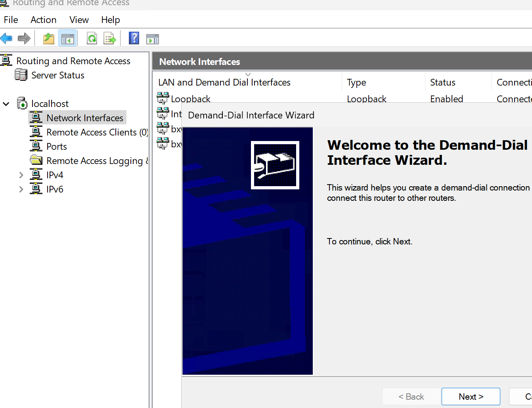Click the disabled Back wizard button

(411, 397)
